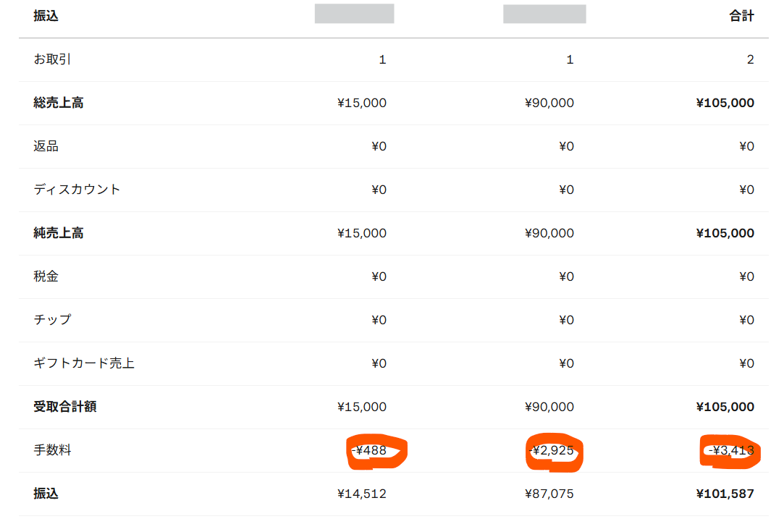784x532 pixels.
Task: Click the 受取合計額 row label
Action: 64,407
